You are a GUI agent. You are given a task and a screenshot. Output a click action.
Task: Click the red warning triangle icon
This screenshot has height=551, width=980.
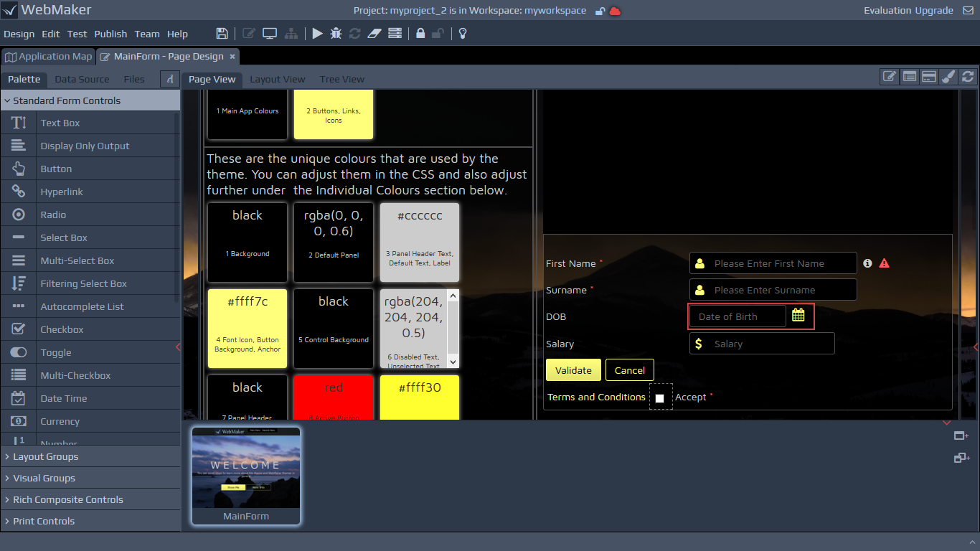(x=884, y=263)
